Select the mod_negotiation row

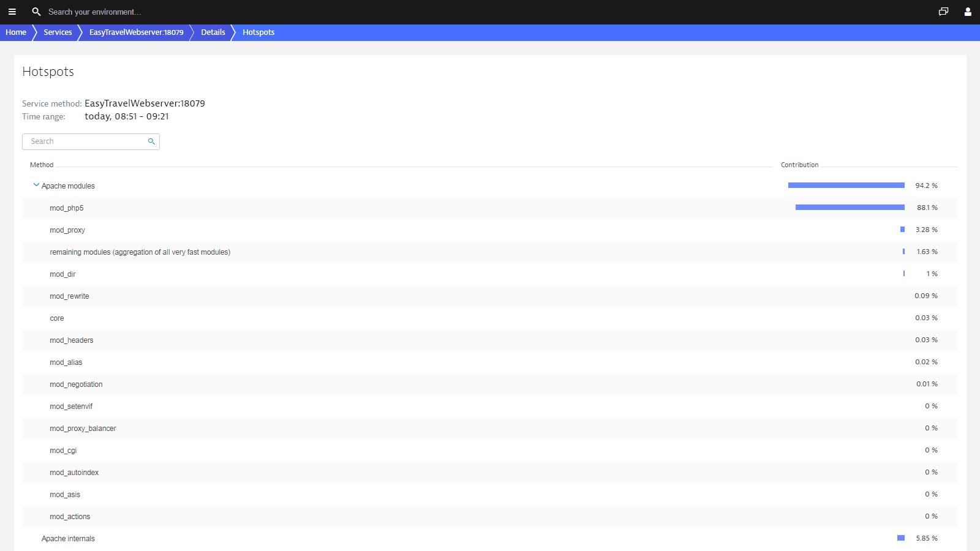click(x=490, y=384)
